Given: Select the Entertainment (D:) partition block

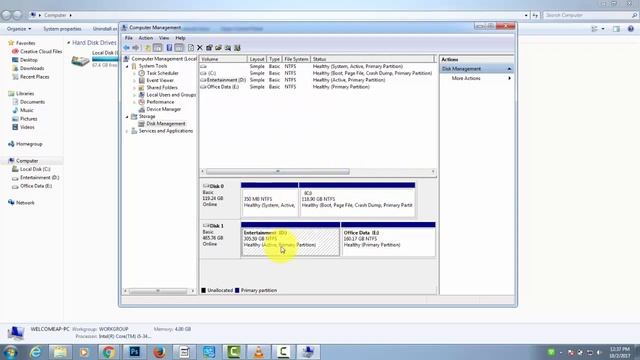Looking at the screenshot, I should [290, 239].
